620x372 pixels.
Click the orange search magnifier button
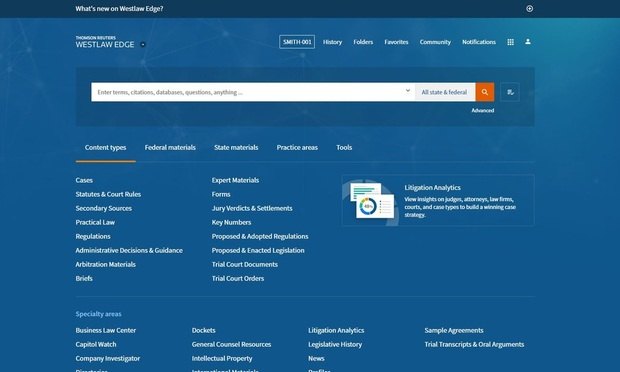coord(485,92)
